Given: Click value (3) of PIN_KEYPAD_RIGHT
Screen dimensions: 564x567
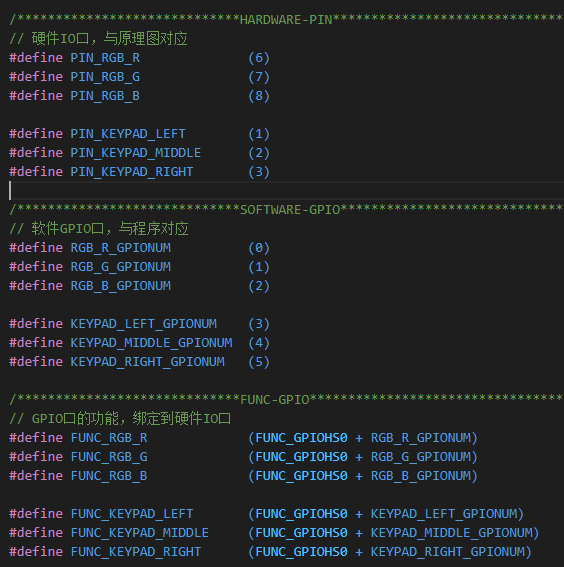Looking at the screenshot, I should tap(259, 172).
